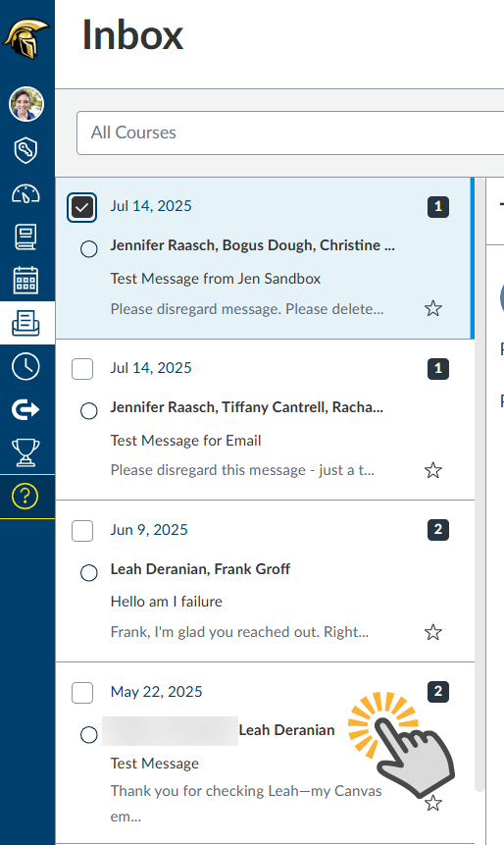The width and height of the screenshot is (504, 845).
Task: Open the Account profile avatar
Action: 25,103
